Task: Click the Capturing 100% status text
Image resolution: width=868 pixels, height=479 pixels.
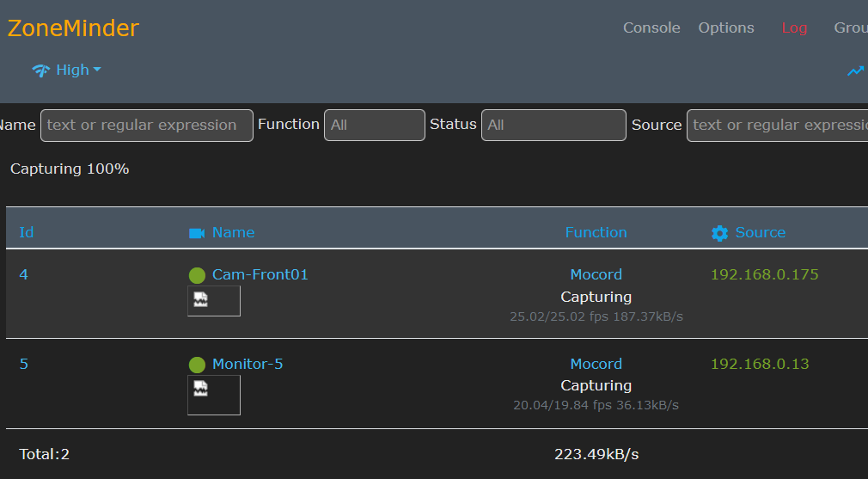Action: point(70,169)
